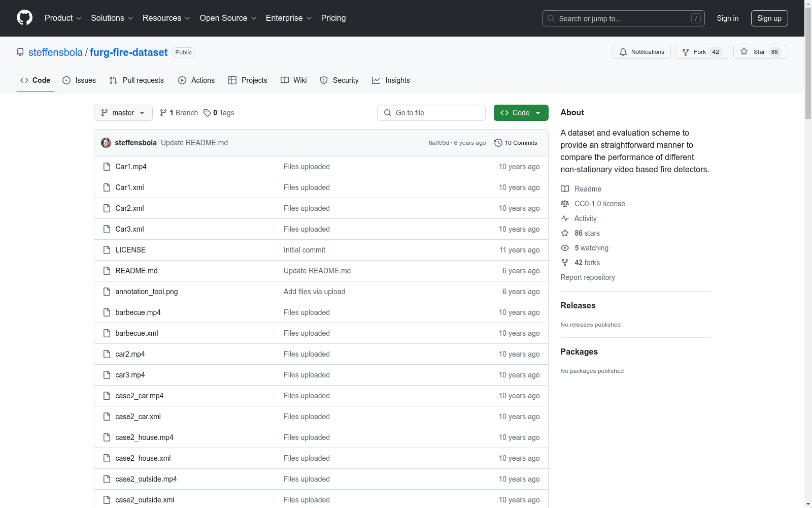Open the 10 Commits history link
Screen dimensions: 812x508
(516, 143)
